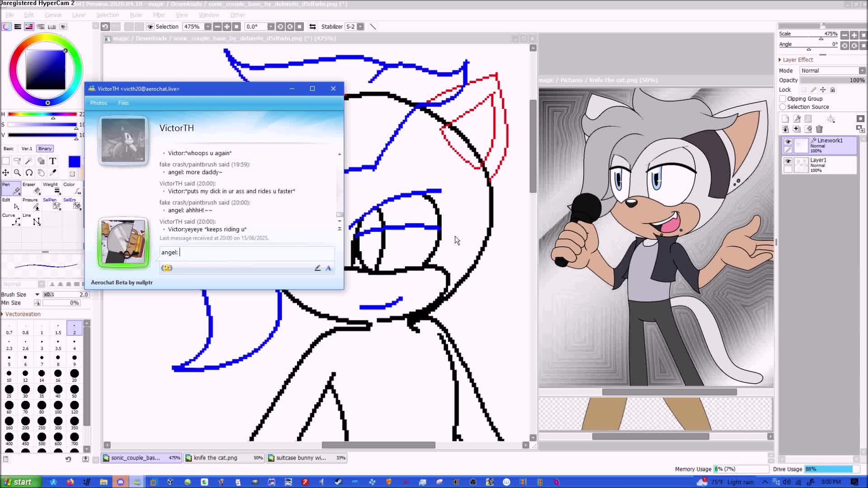Choose the Eraser linework tool

pyautogui.click(x=31, y=188)
